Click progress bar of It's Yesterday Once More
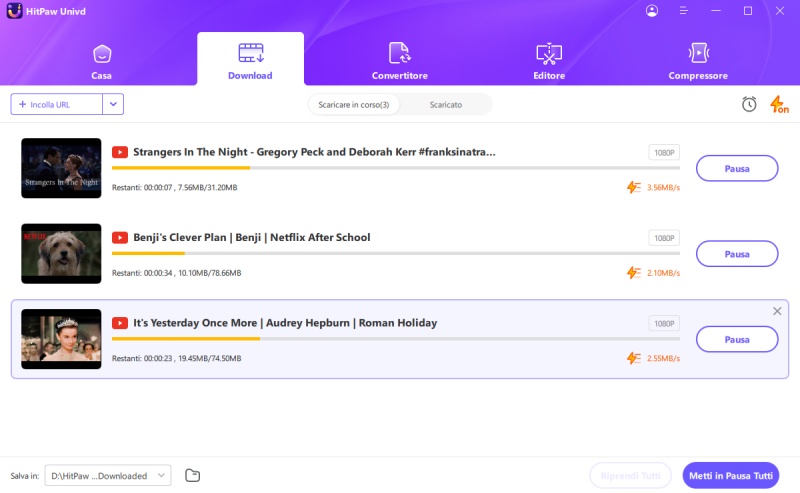This screenshot has height=493, width=800. [x=396, y=338]
